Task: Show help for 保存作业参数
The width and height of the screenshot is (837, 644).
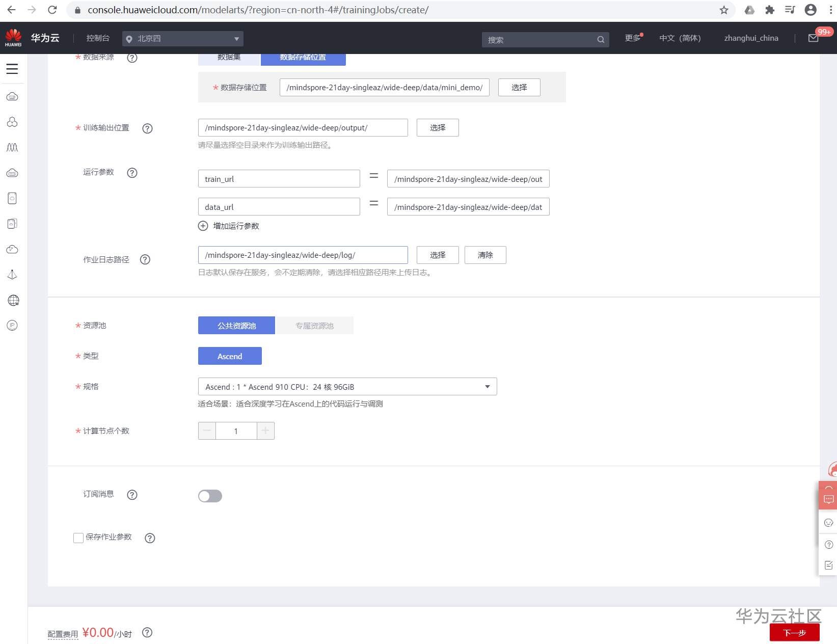Action: pos(150,538)
